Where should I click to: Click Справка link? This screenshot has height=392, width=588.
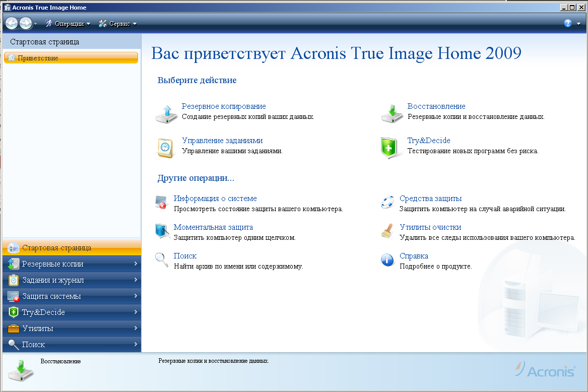pyautogui.click(x=414, y=256)
